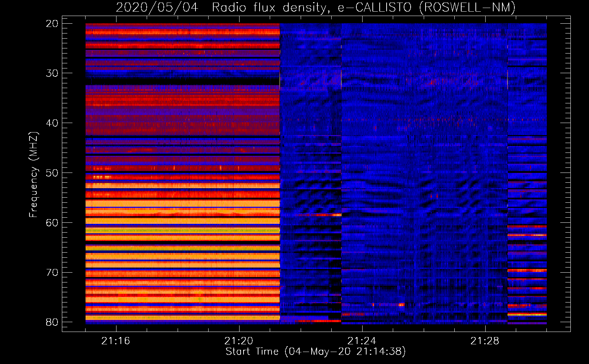Click the 30 frequency tick label
This screenshot has width=589, height=364.
pos(52,73)
